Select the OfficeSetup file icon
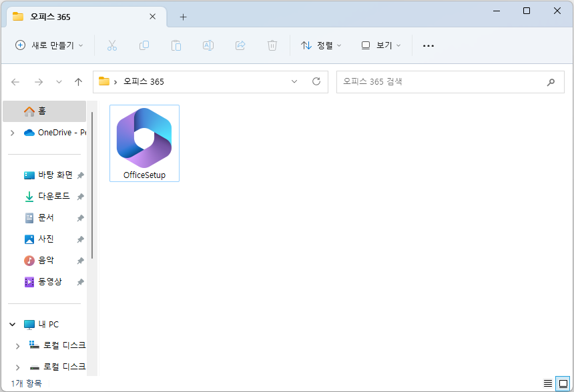Image resolution: width=574 pixels, height=392 pixels. point(144,138)
